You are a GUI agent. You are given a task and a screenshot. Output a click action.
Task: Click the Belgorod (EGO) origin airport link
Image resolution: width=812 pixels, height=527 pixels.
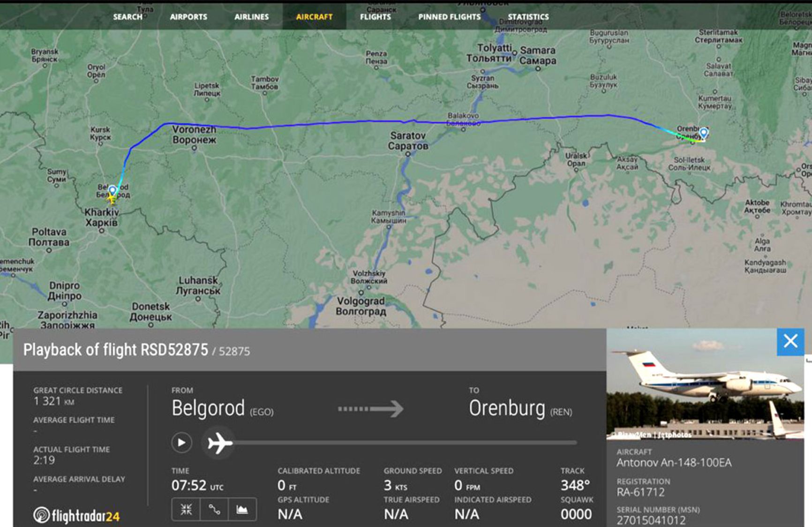[223, 408]
